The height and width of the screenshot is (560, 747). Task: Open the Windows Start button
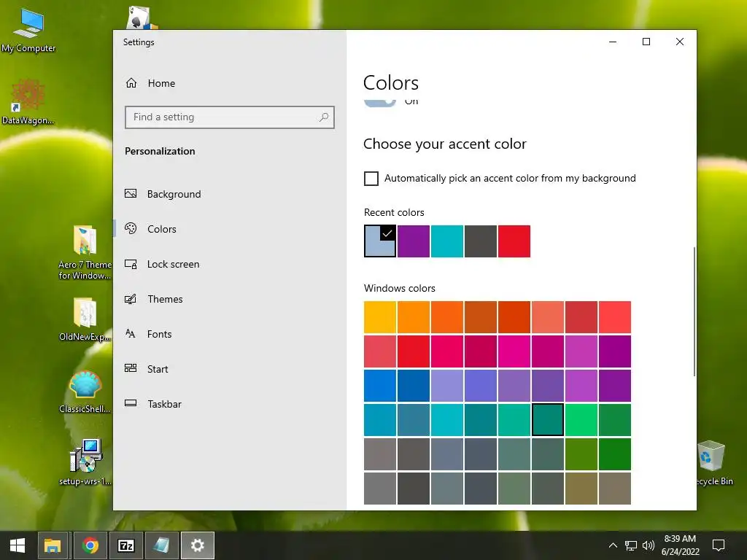tap(18, 545)
